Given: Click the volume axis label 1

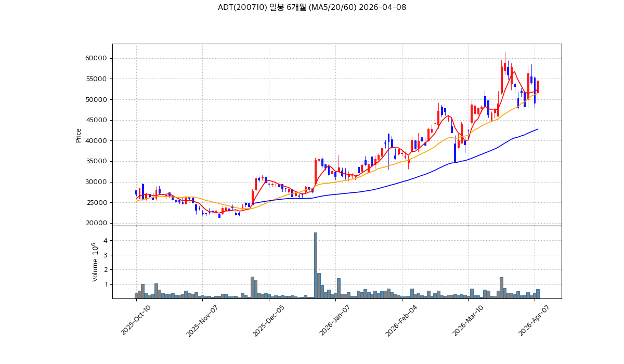Looking at the screenshot, I should pyautogui.click(x=105, y=284).
